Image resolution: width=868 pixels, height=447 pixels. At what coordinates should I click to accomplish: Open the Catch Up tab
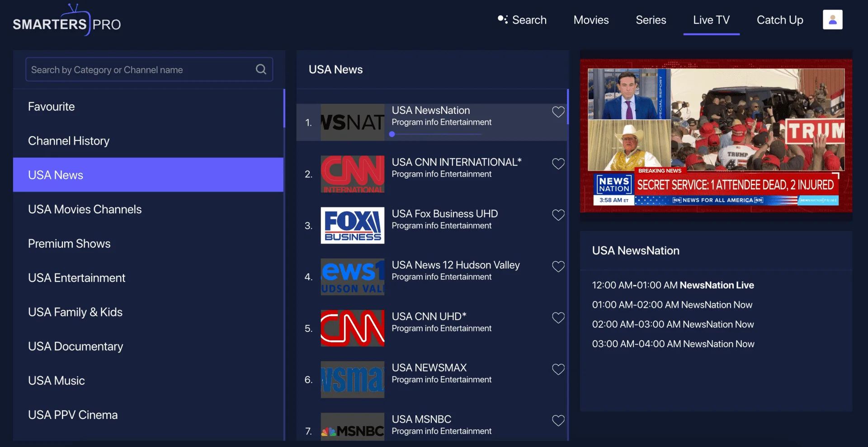780,20
